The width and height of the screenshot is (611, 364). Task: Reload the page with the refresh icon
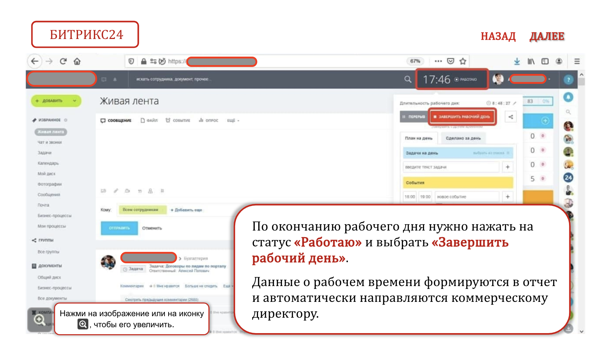click(x=63, y=61)
